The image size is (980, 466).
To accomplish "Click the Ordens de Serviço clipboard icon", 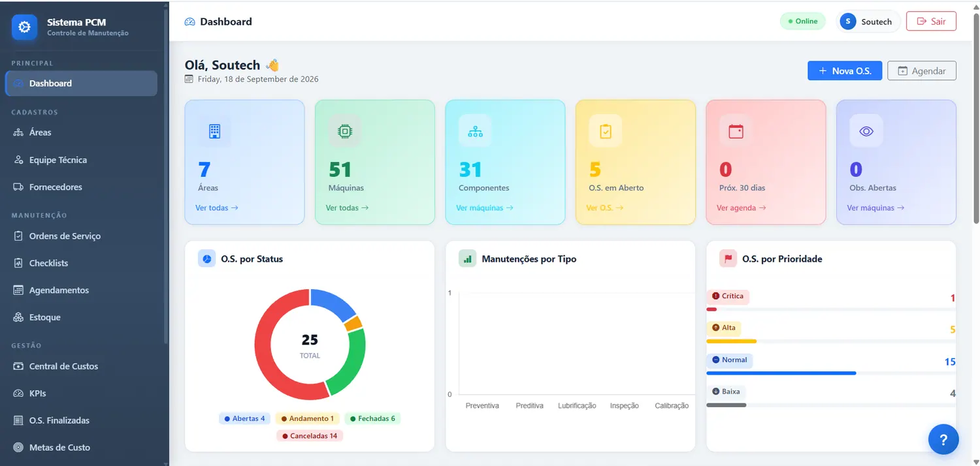I will tap(18, 236).
